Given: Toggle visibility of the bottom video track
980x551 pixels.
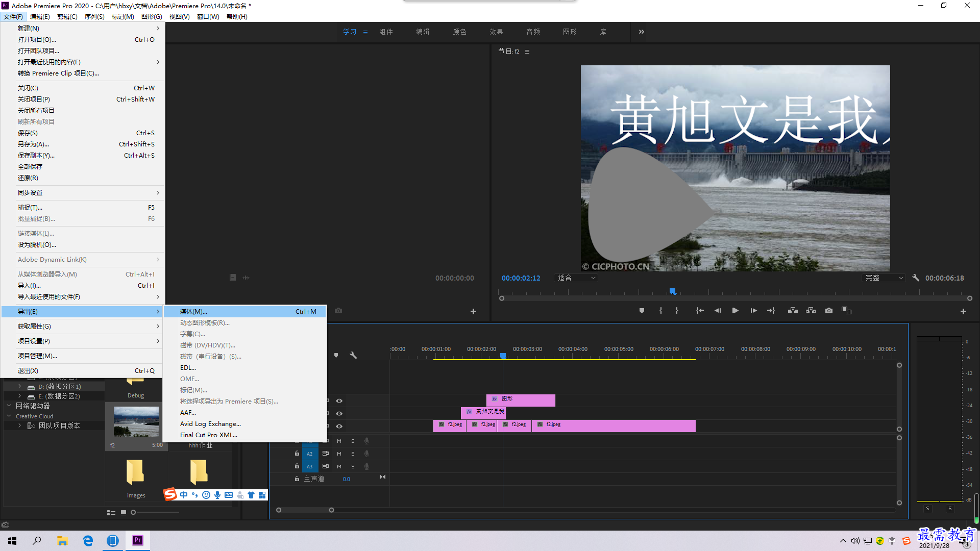Looking at the screenshot, I should point(339,427).
